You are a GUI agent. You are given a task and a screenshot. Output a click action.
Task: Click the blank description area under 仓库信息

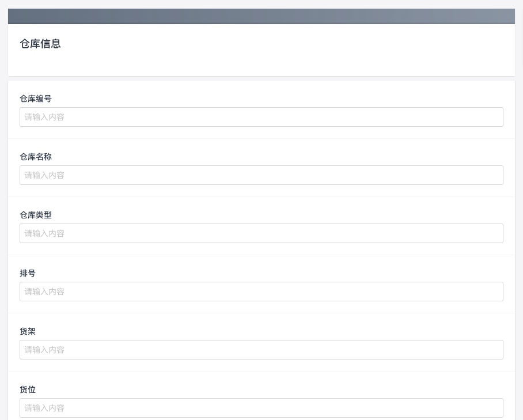tap(261, 63)
